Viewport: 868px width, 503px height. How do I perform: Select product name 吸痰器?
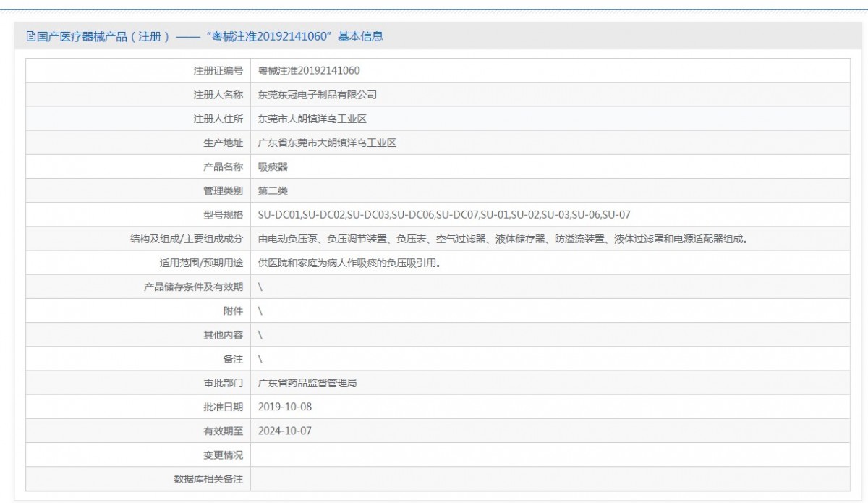pos(273,166)
